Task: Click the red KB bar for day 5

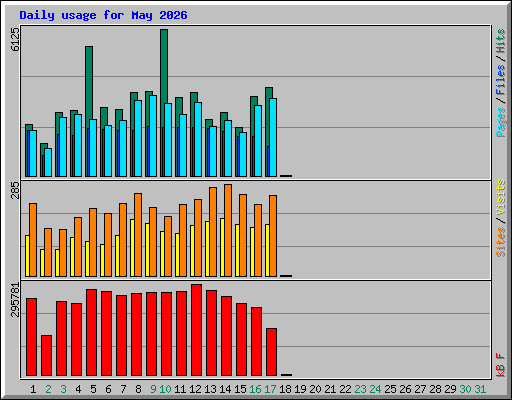Action: pyautogui.click(x=92, y=332)
